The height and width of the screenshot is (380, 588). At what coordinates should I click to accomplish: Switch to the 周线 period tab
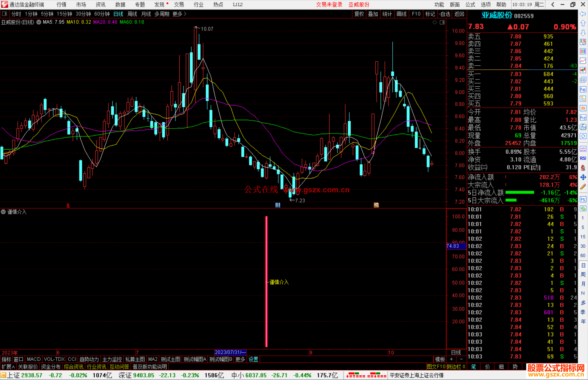coord(132,14)
